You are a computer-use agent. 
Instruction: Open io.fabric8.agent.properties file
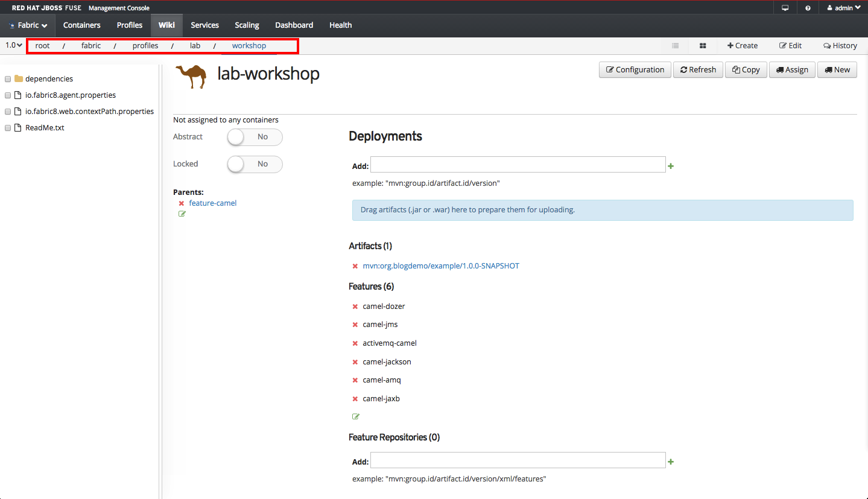pos(71,95)
